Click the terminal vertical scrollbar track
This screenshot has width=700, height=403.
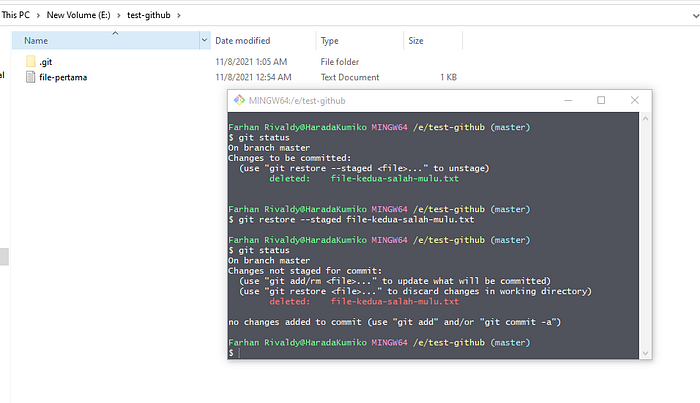point(645,236)
